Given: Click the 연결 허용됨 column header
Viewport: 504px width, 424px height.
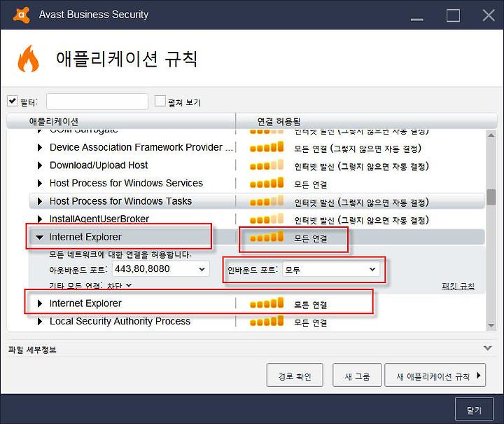Looking at the screenshot, I should click(366, 121).
